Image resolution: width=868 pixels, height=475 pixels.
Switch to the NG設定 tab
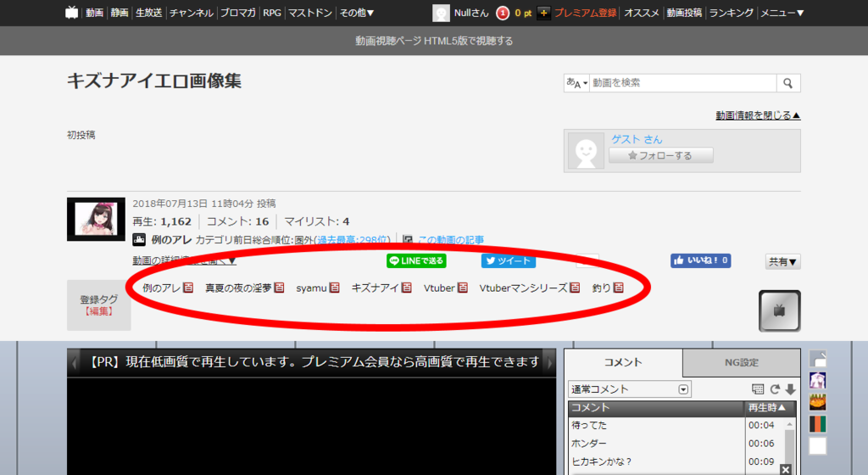742,363
